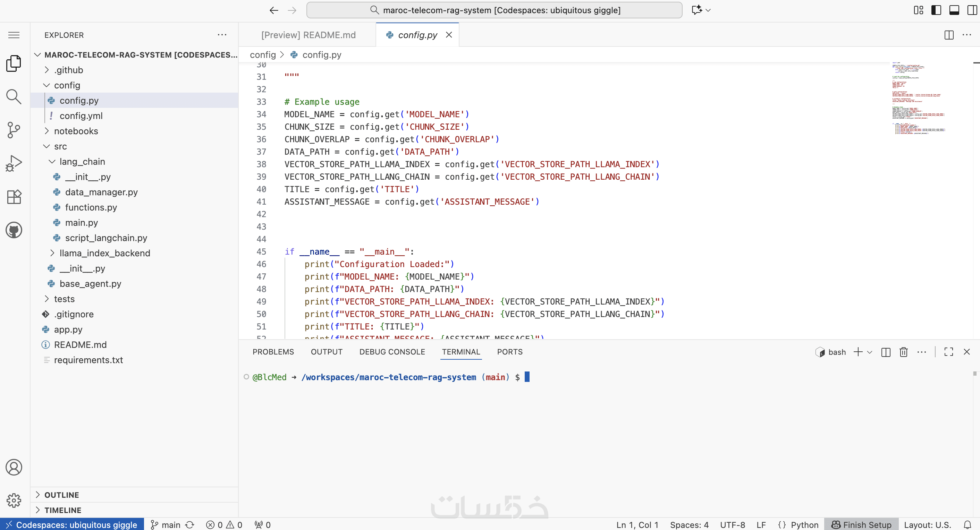Image resolution: width=980 pixels, height=530 pixels.
Task: Open the Run and Debug view
Action: click(14, 163)
